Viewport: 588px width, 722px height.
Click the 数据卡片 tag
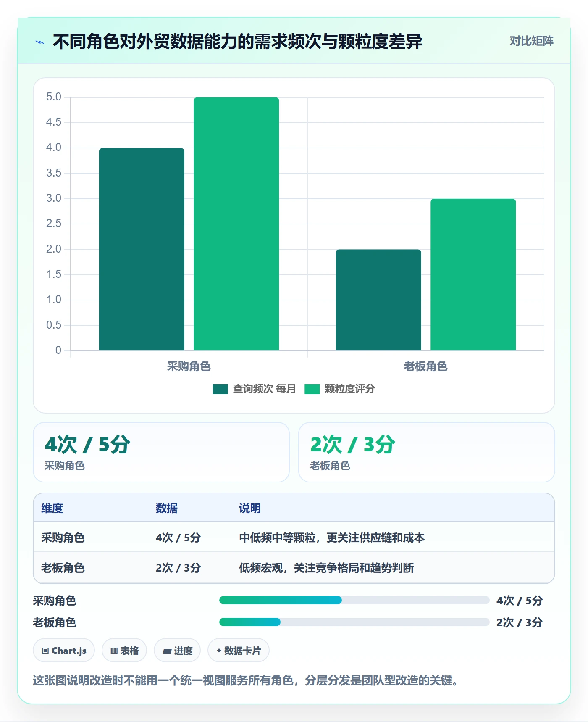point(239,651)
